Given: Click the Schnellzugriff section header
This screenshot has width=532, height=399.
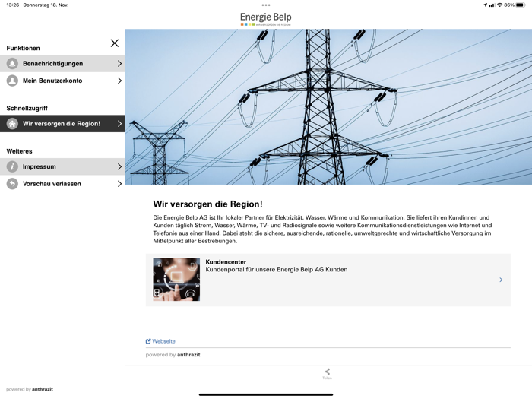Looking at the screenshot, I should pos(27,108).
